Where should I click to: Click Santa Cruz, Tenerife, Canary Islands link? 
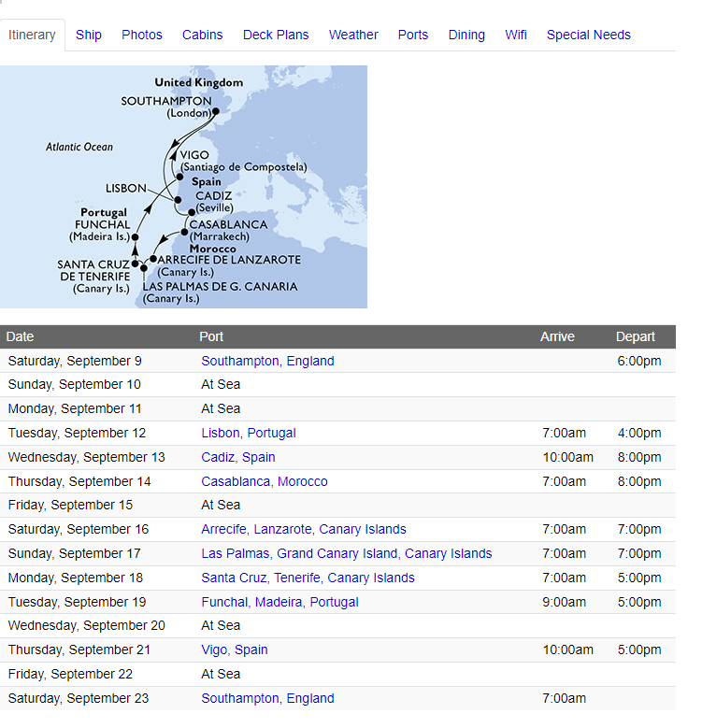[x=308, y=578]
